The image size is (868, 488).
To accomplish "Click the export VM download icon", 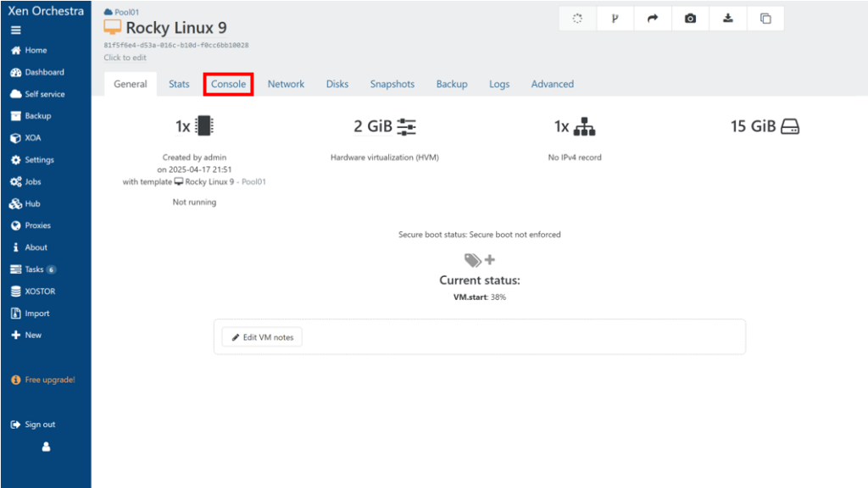I will (x=727, y=19).
